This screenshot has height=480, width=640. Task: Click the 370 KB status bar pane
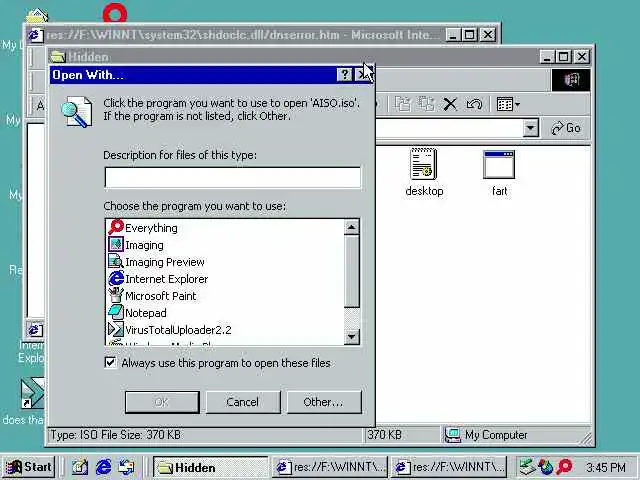[x=402, y=435]
